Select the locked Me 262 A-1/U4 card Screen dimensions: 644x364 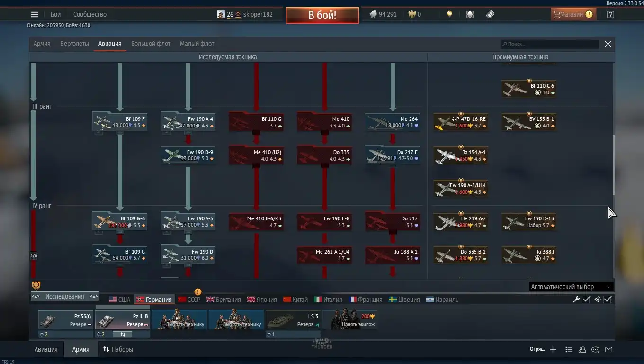click(324, 255)
